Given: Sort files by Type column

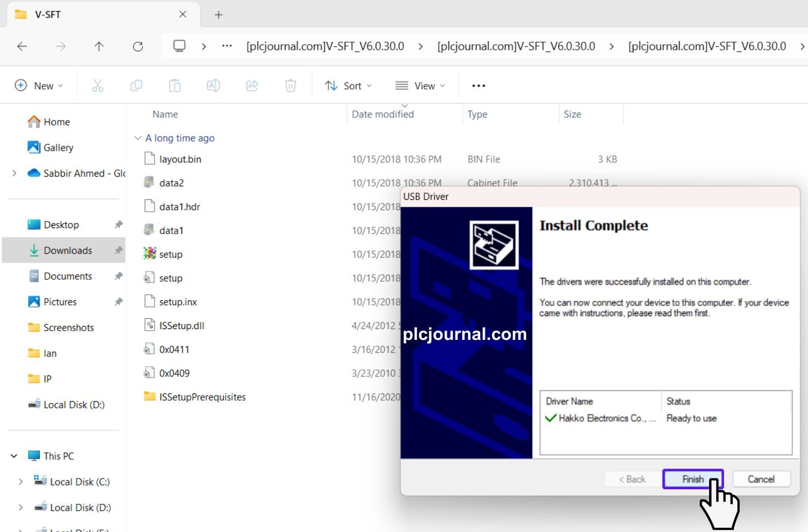Looking at the screenshot, I should tap(477, 114).
